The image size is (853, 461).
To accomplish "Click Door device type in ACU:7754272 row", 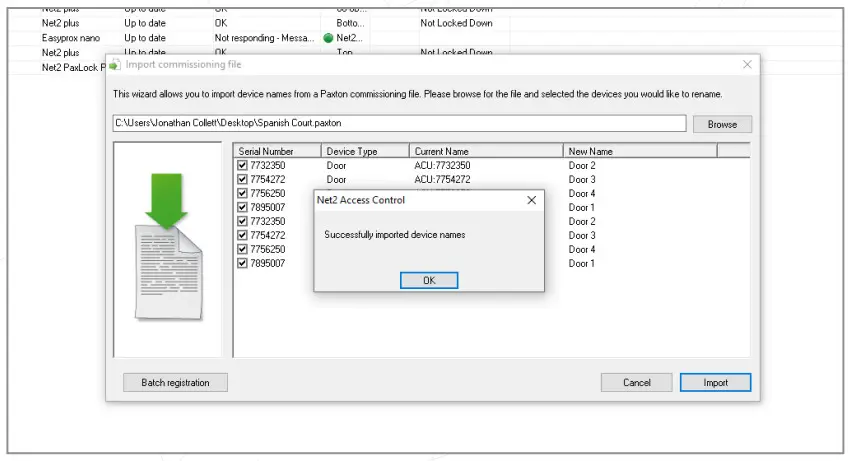I will pos(336,180).
